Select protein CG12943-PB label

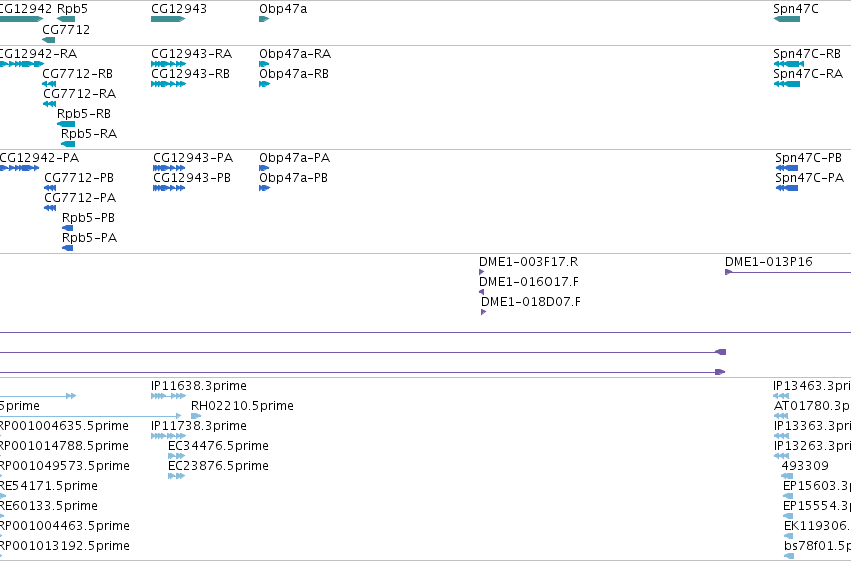pyautogui.click(x=192, y=178)
